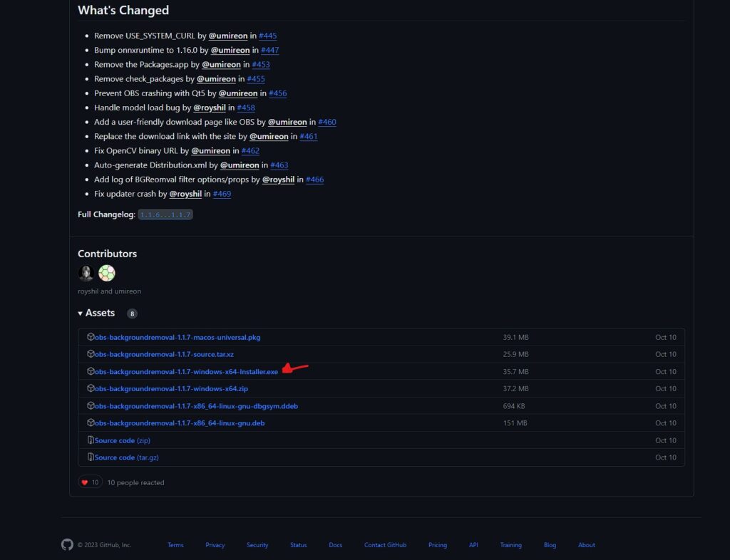
Task: Click the '39.1 MB' file size
Action: tap(516, 337)
